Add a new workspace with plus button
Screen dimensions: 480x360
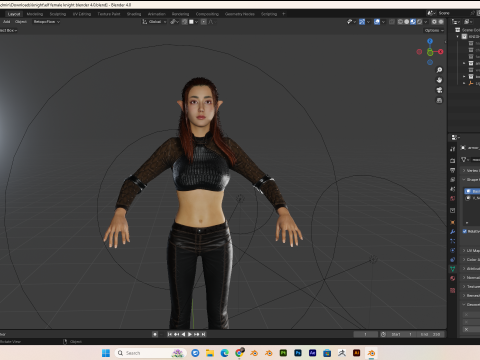284,14
